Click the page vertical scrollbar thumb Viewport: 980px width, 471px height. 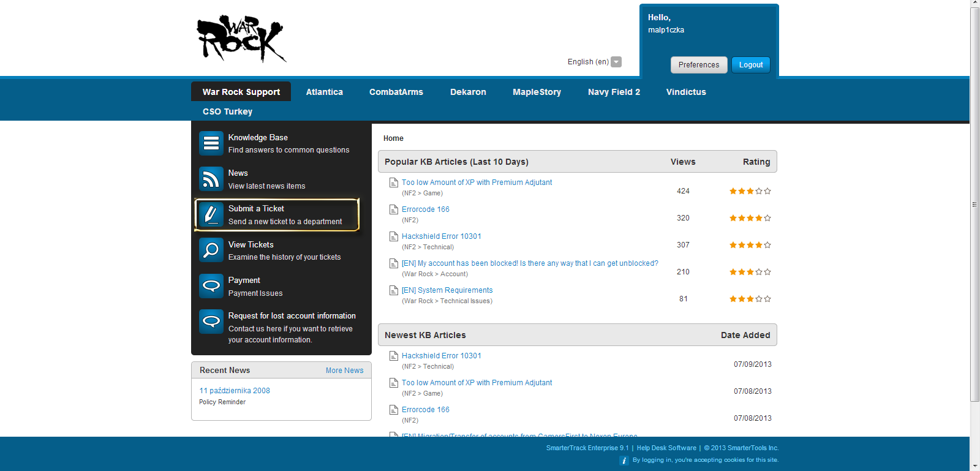974,205
